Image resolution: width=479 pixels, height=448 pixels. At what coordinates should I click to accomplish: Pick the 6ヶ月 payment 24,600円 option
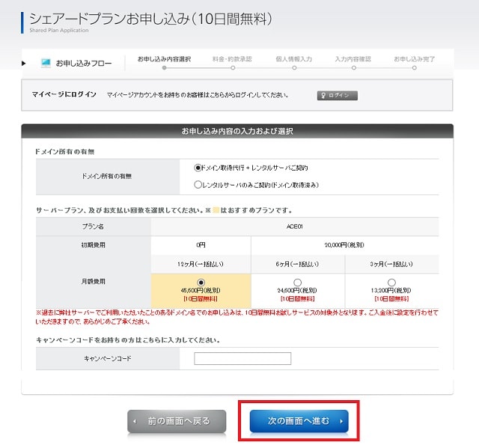[298, 282]
